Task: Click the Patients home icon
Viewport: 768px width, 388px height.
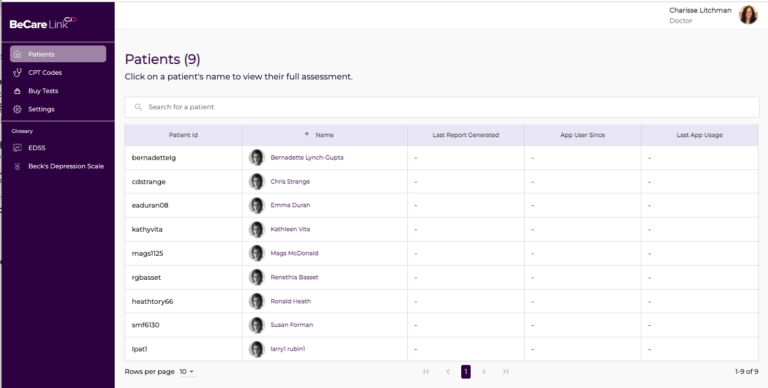Action: pos(18,54)
